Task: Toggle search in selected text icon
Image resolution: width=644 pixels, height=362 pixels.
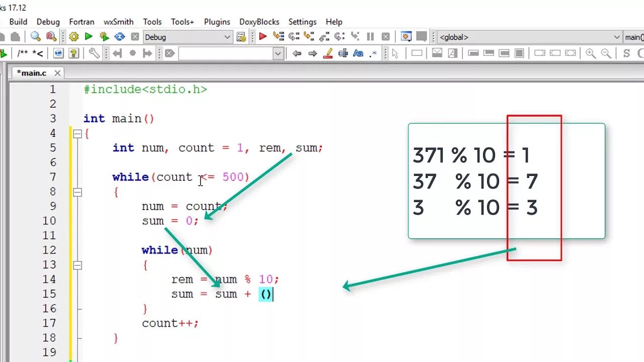Action: tap(343, 53)
